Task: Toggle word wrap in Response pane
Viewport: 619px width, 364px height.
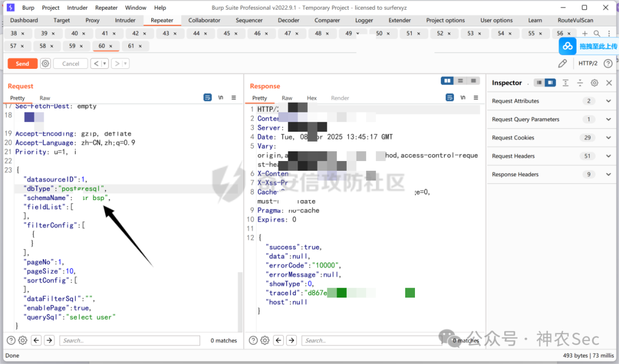Action: pos(450,97)
